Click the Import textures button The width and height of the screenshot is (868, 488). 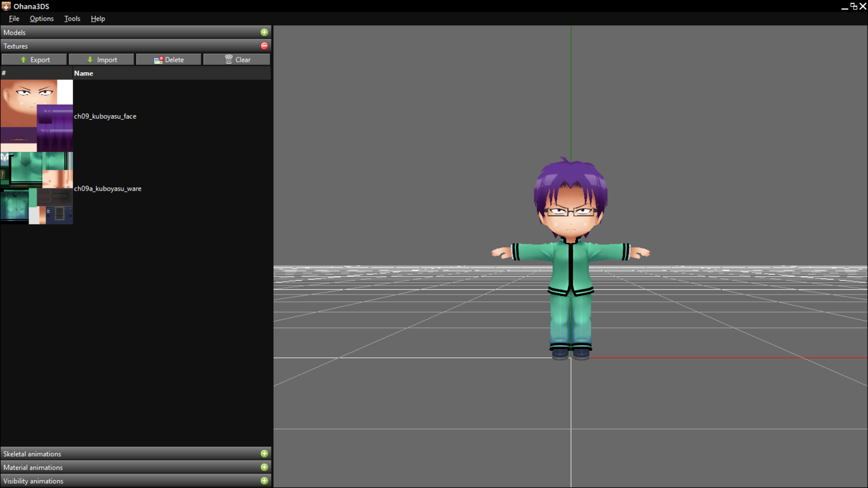101,60
